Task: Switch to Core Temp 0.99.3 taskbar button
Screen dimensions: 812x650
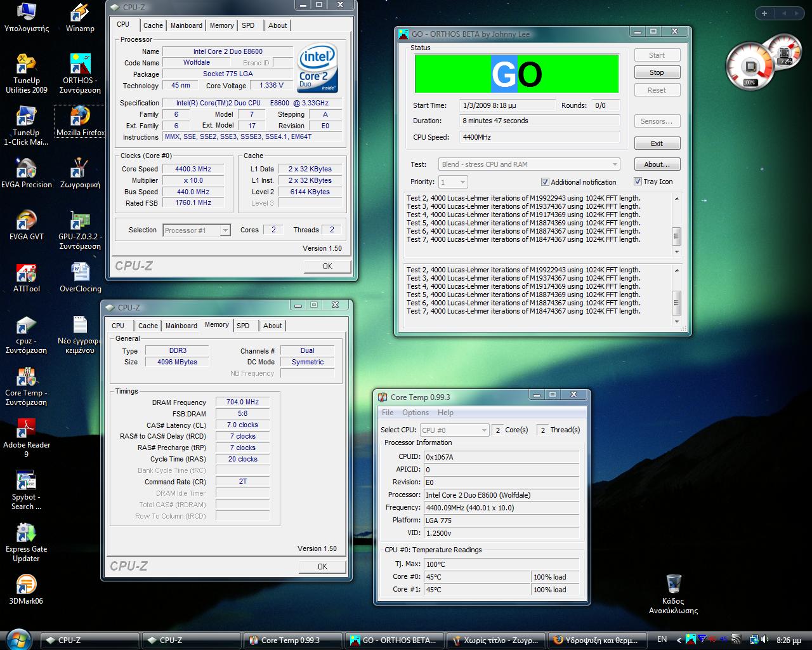Action: pyautogui.click(x=293, y=640)
